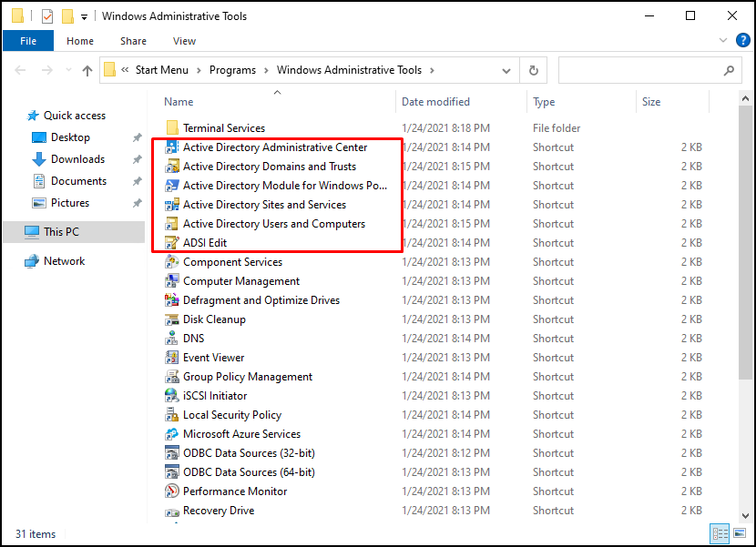Click the Disk Cleanup icon
The image size is (756, 547).
tap(171, 319)
